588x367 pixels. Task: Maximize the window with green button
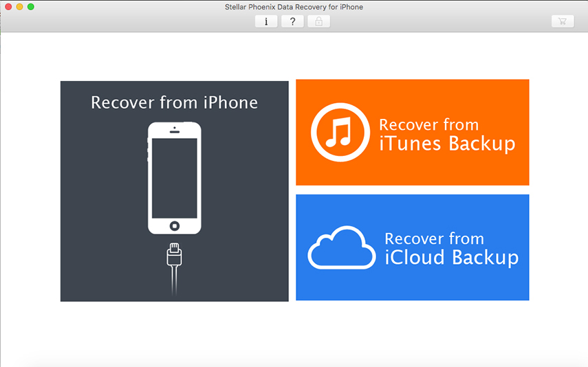click(31, 7)
